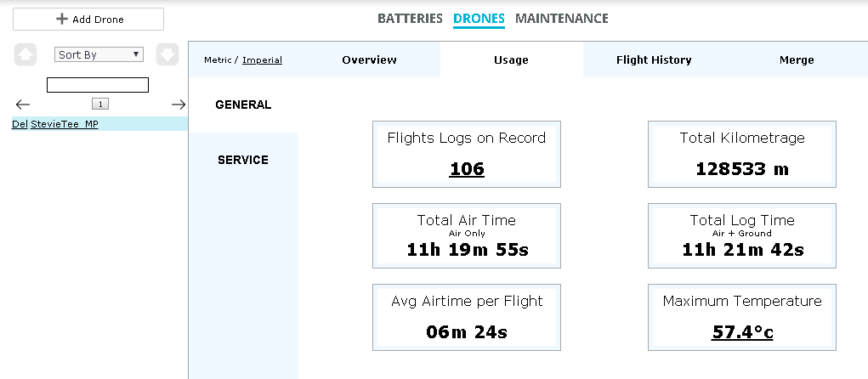868x379 pixels.
Task: Go to next page with right arrow
Action: coord(179,104)
